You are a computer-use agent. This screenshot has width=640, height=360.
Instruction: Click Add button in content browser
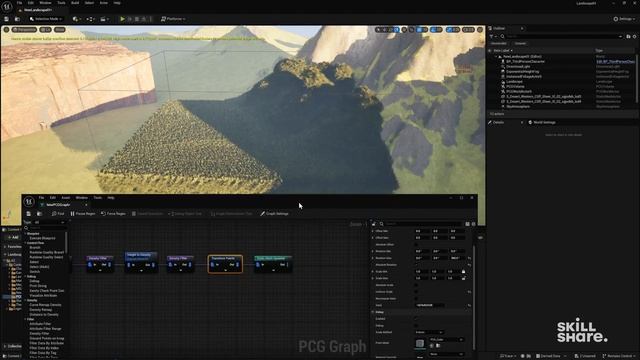pyautogui.click(x=13, y=237)
